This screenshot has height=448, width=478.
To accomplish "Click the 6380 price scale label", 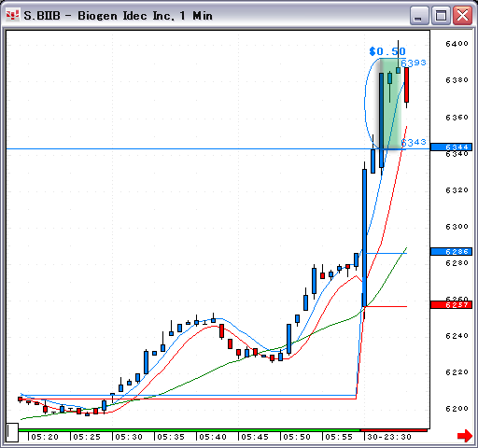I will click(x=457, y=80).
